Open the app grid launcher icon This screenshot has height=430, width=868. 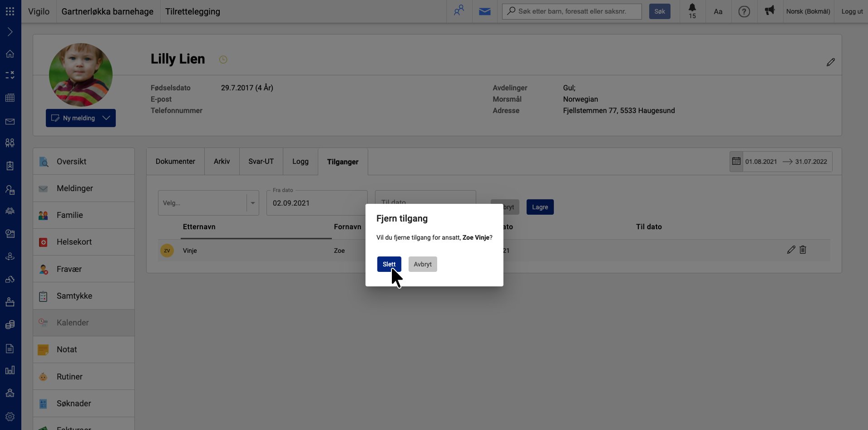[10, 11]
